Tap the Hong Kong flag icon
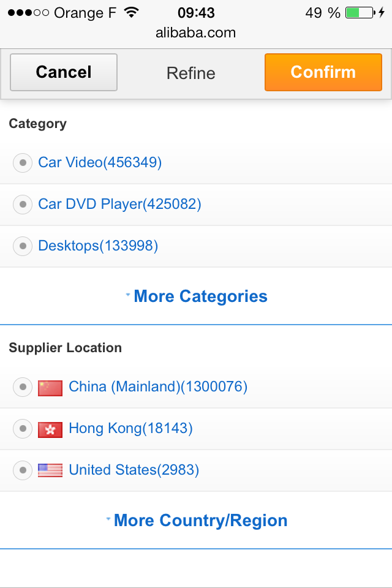392x588 pixels. pyautogui.click(x=50, y=429)
